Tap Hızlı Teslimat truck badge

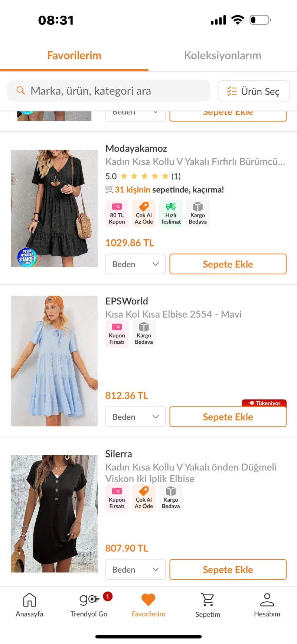click(171, 213)
